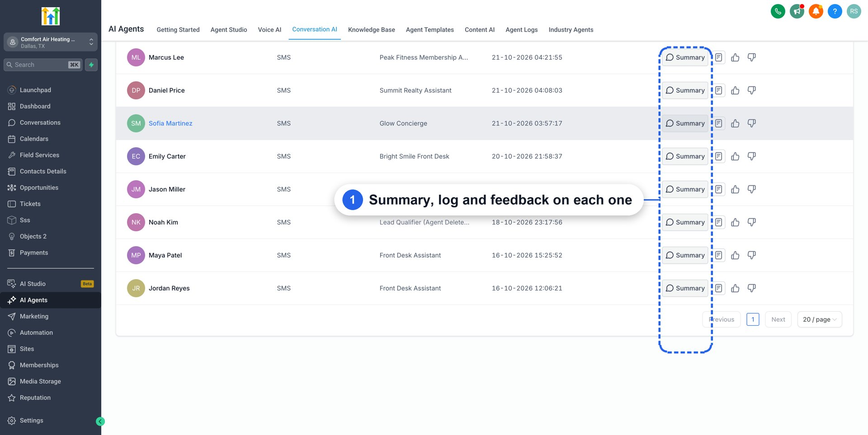Screen dimensions: 868x435
Task: Open the orange notifications bell
Action: click(x=816, y=11)
